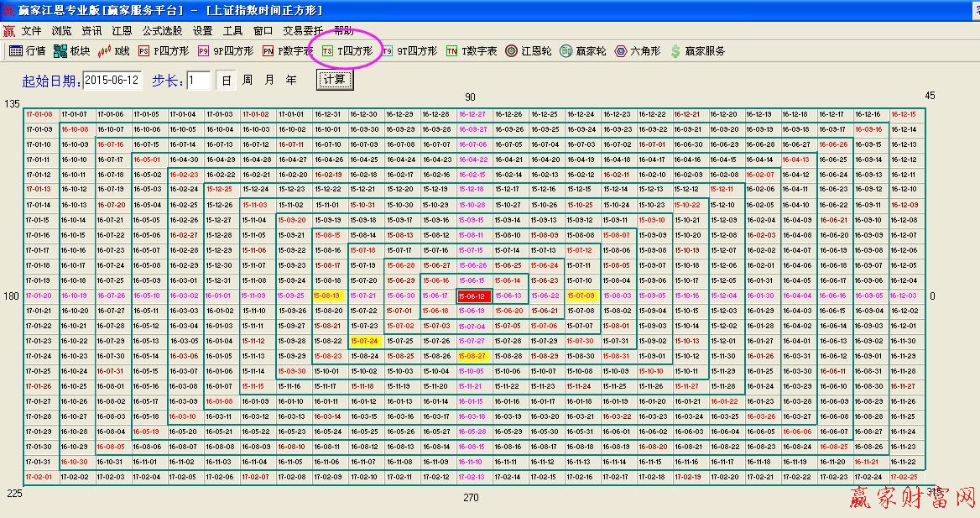Screen dimensions: 980x518
Task: Select the P四方形 price square tool
Action: pos(166,50)
